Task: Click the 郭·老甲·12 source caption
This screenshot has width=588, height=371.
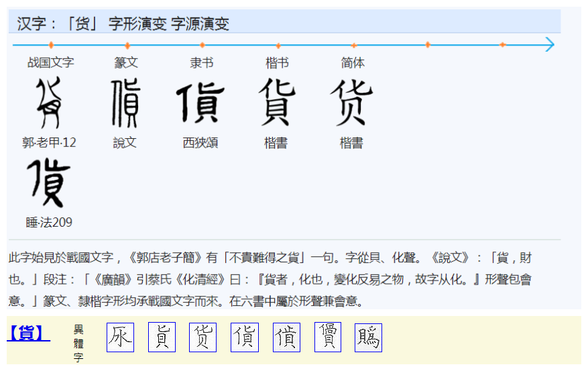Action: click(49, 142)
